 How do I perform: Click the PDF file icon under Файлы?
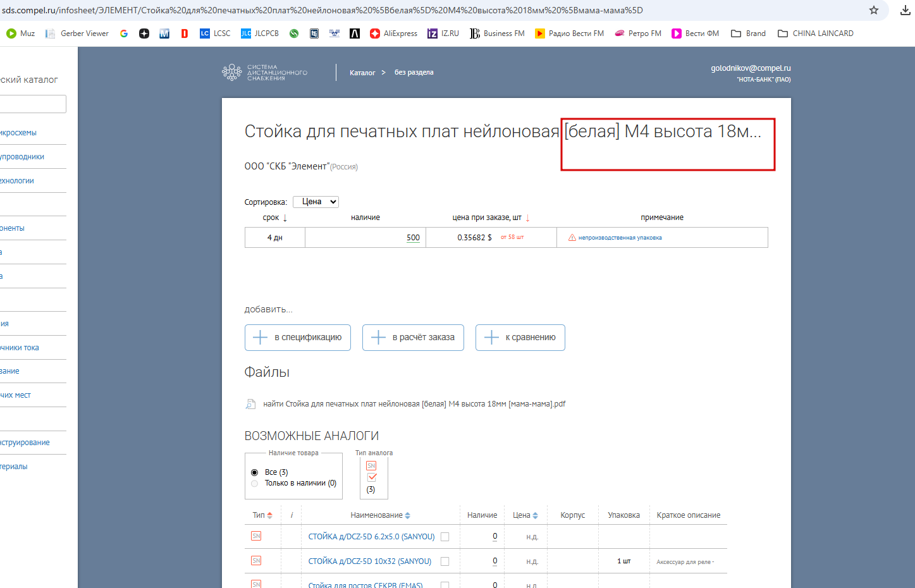[250, 404]
